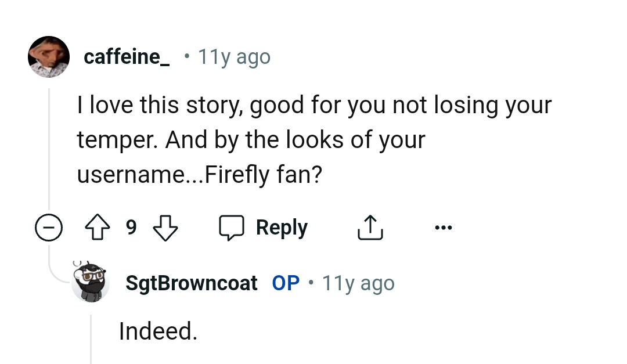Open caffeine_'s profile avatar

49,56
